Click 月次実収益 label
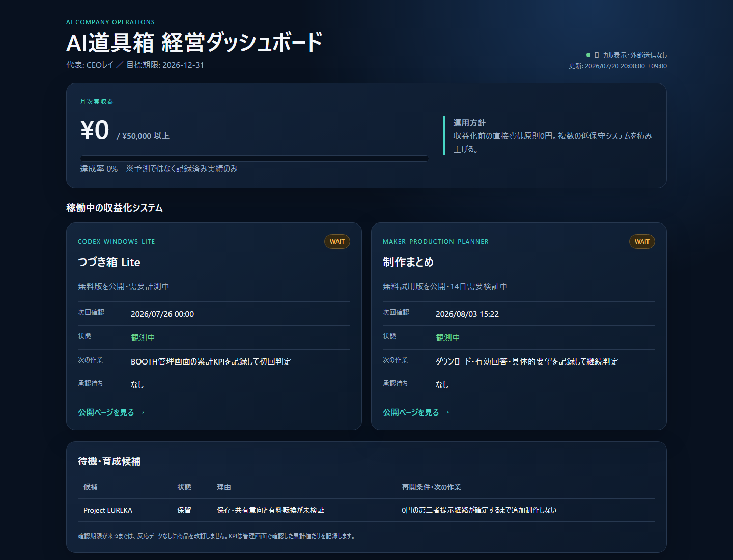This screenshot has width=733, height=560. (97, 102)
